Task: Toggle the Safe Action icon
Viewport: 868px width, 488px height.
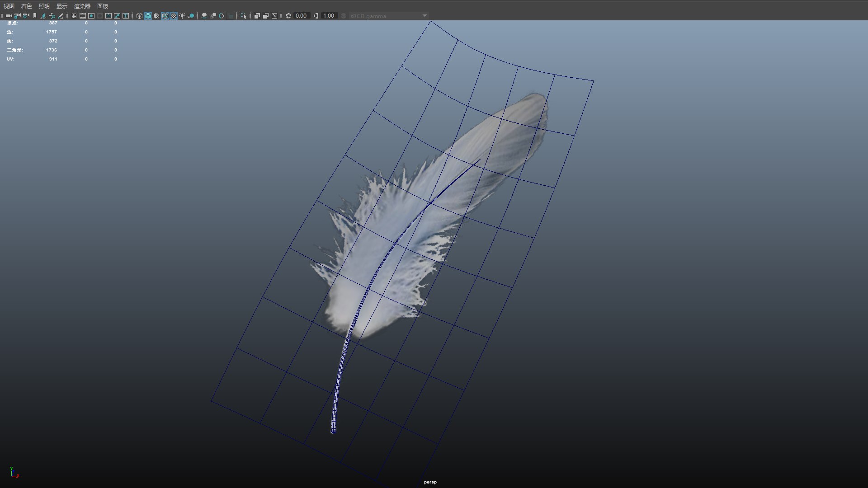Action: [117, 16]
